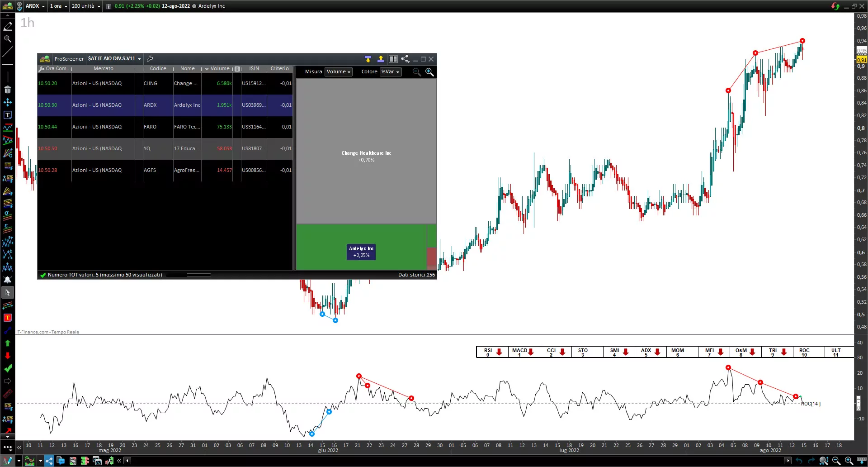Image resolution: width=868 pixels, height=467 pixels.
Task: Click Ardelyx Inc heatmap tile
Action: [361, 247]
